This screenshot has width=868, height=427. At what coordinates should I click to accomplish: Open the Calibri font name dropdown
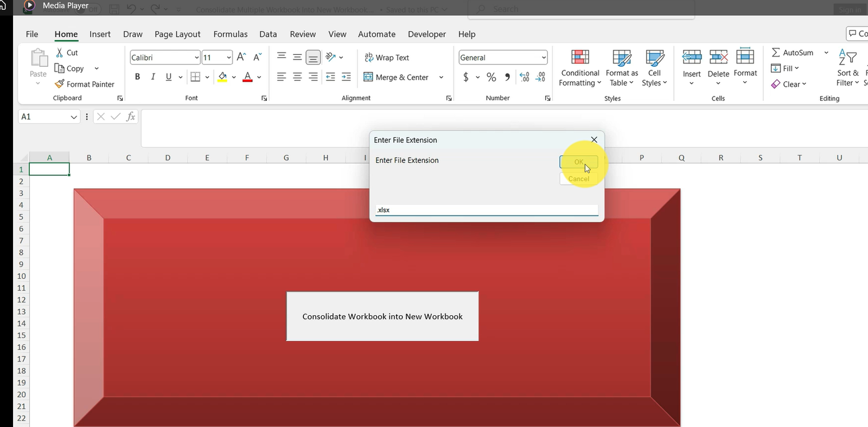coord(196,58)
